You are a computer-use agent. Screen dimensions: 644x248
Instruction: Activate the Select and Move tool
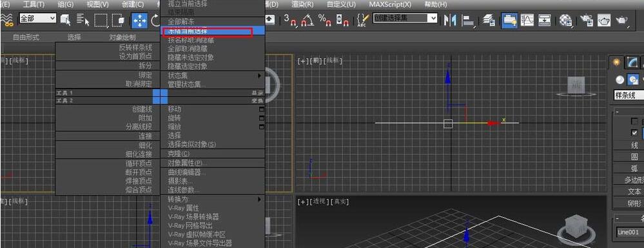pos(140,20)
